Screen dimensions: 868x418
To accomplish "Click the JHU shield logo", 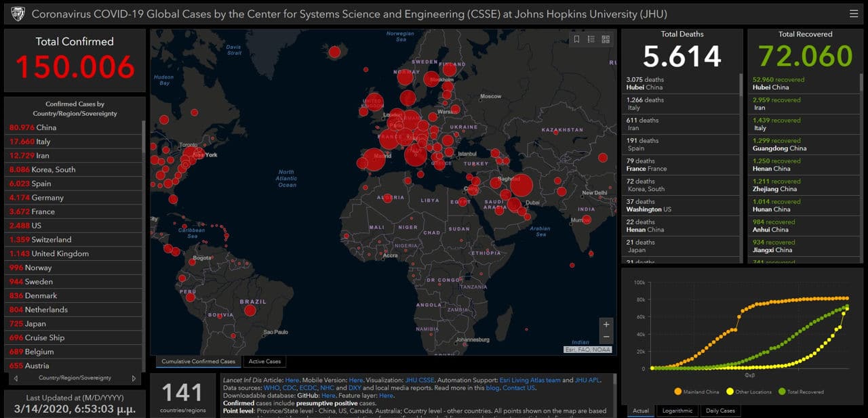I will (18, 14).
